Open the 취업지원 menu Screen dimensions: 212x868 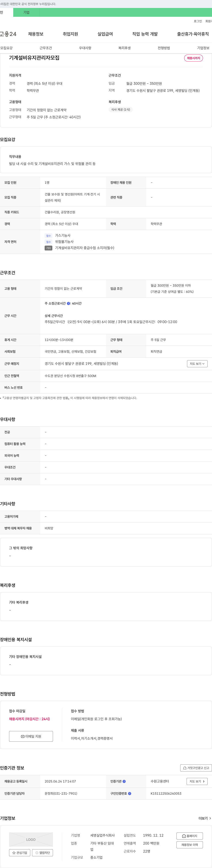pos(70,34)
